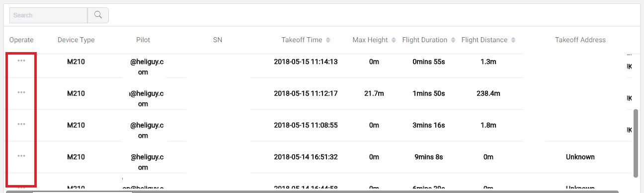Click the Max Height column header
644x193 pixels.
pyautogui.click(x=370, y=40)
